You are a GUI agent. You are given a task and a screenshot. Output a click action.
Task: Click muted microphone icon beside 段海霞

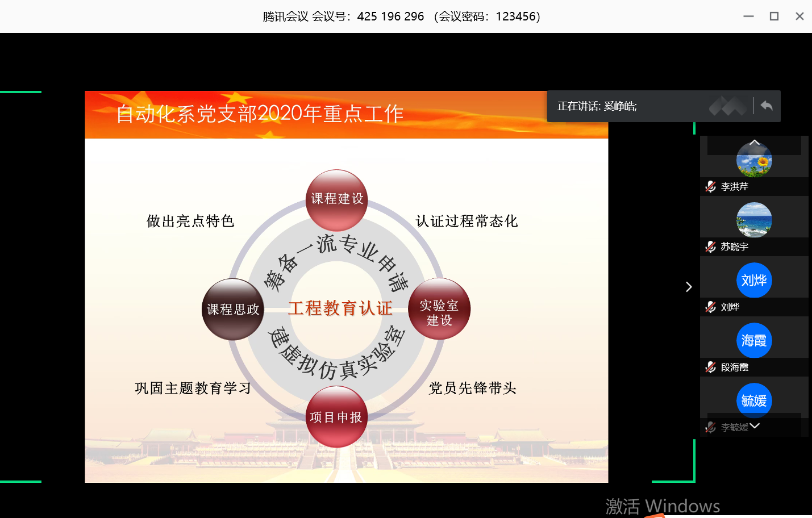tap(710, 367)
